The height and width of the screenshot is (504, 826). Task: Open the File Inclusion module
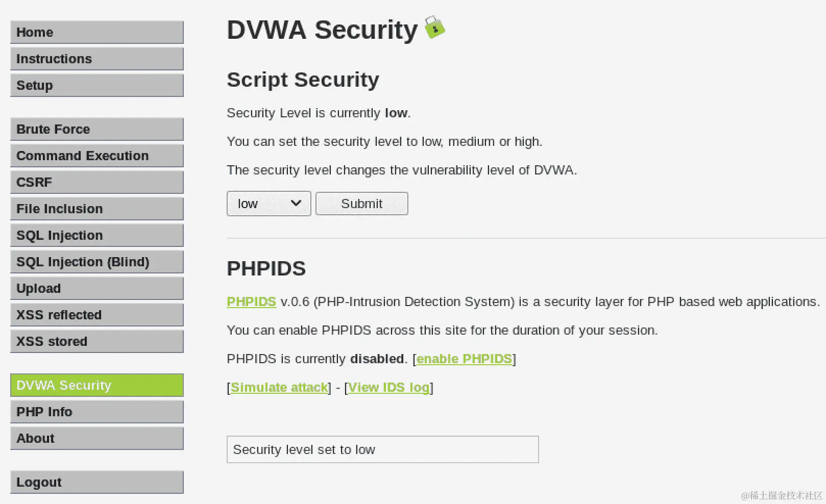click(x=97, y=209)
